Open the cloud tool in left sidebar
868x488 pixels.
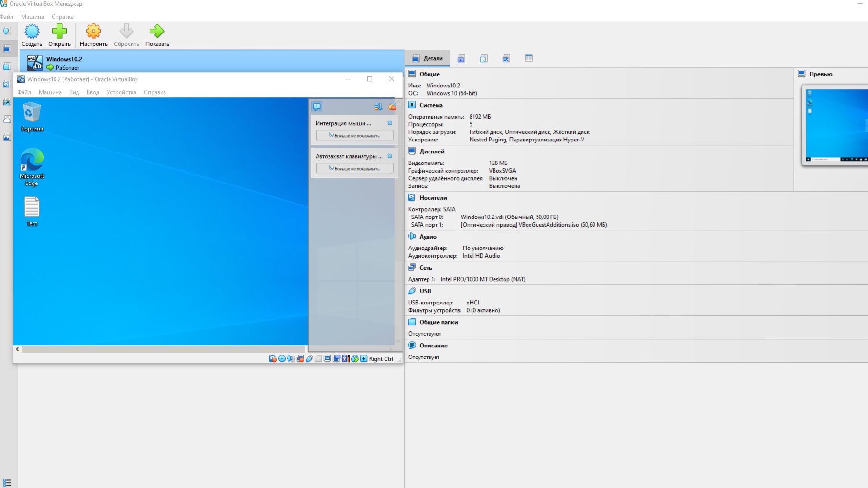point(7,119)
